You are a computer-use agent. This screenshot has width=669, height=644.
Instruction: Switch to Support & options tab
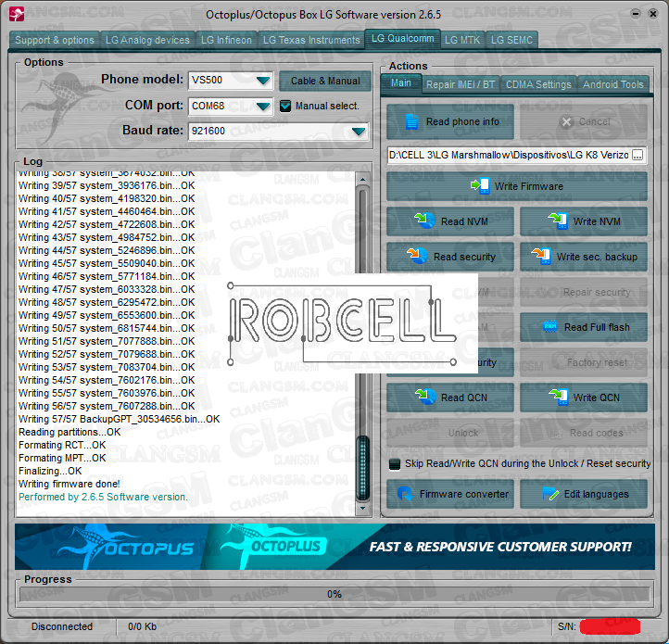tap(54, 40)
